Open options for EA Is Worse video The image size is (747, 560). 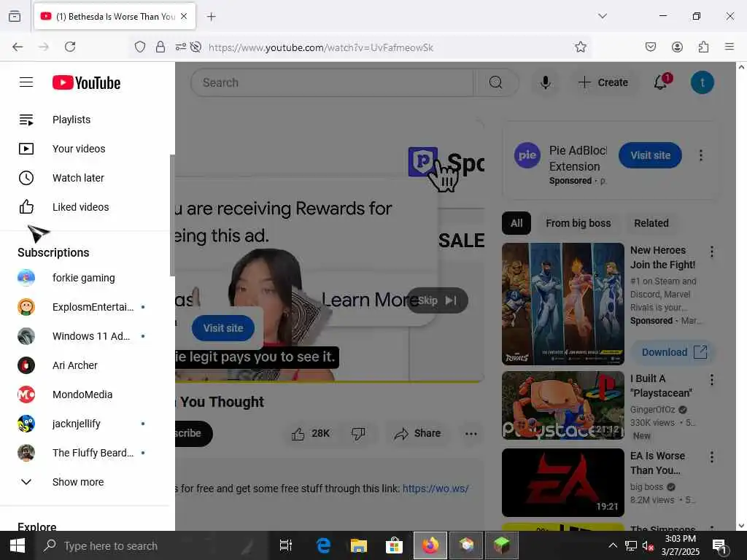pos(712,457)
